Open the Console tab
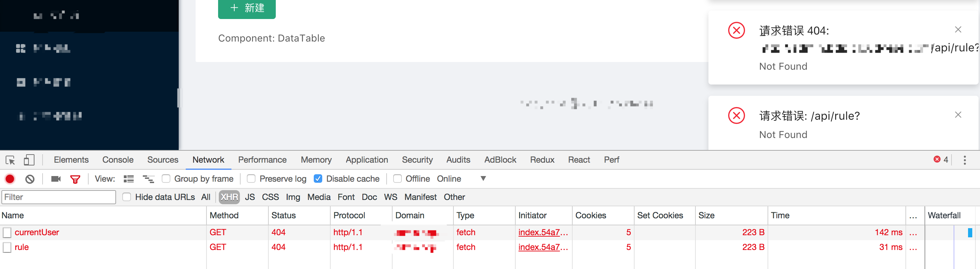The image size is (980, 269). click(x=118, y=160)
